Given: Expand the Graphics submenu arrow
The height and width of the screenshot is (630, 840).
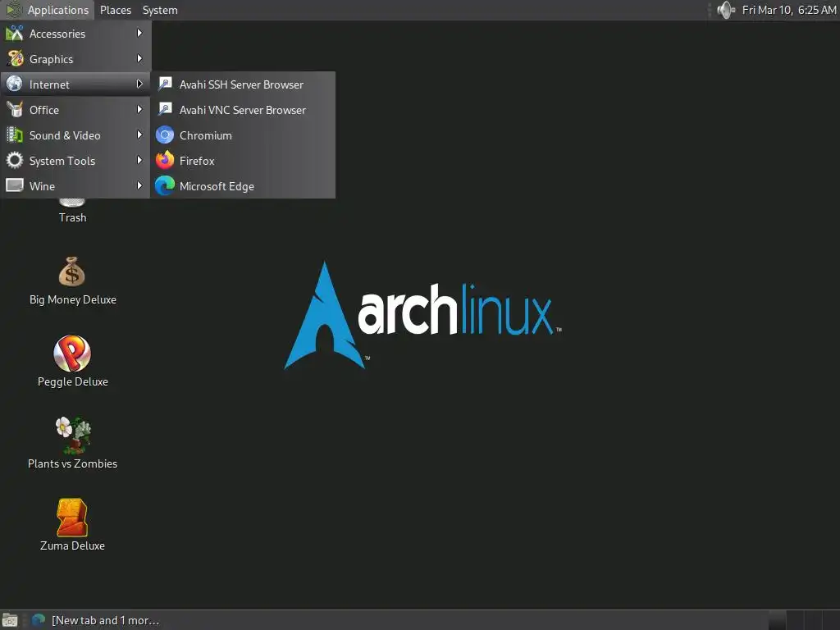Looking at the screenshot, I should (139, 58).
